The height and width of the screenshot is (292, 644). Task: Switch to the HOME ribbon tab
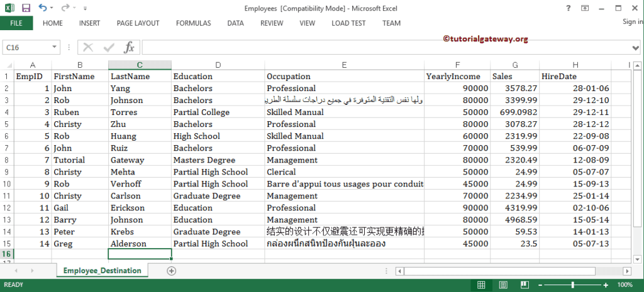[x=53, y=23]
